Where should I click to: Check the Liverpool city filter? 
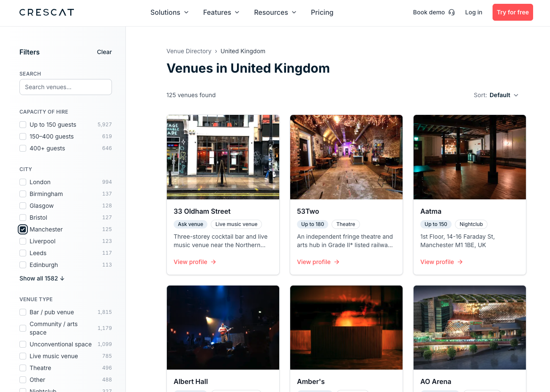[23, 241]
